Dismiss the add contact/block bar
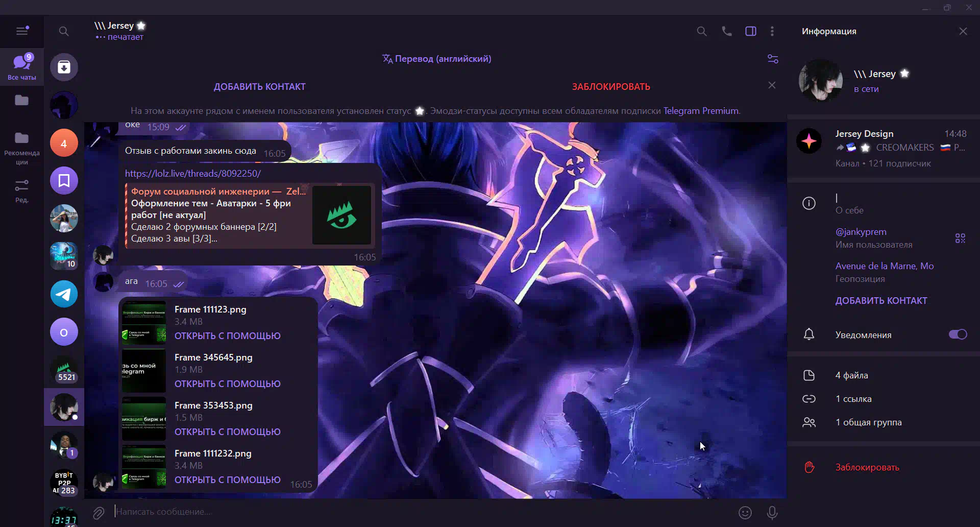Image resolution: width=980 pixels, height=527 pixels. click(772, 85)
